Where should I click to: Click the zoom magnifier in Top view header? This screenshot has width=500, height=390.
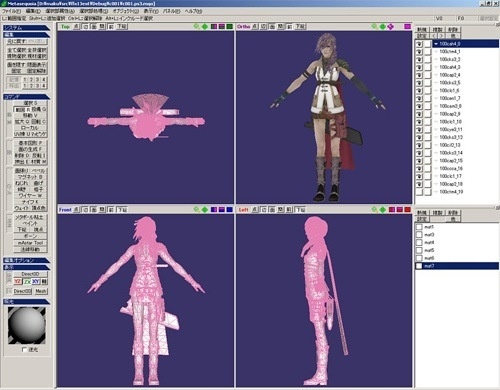197,26
